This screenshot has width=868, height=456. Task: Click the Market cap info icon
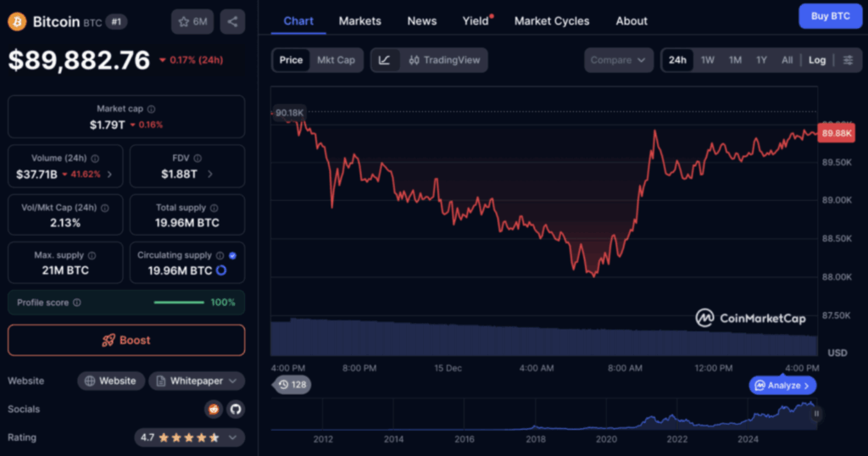[x=152, y=109]
